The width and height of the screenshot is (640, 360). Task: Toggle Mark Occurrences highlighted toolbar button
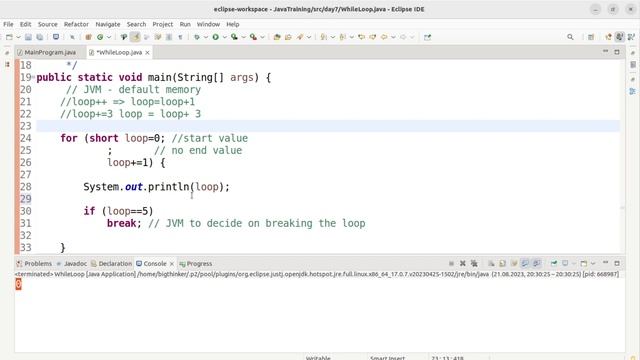[135, 37]
